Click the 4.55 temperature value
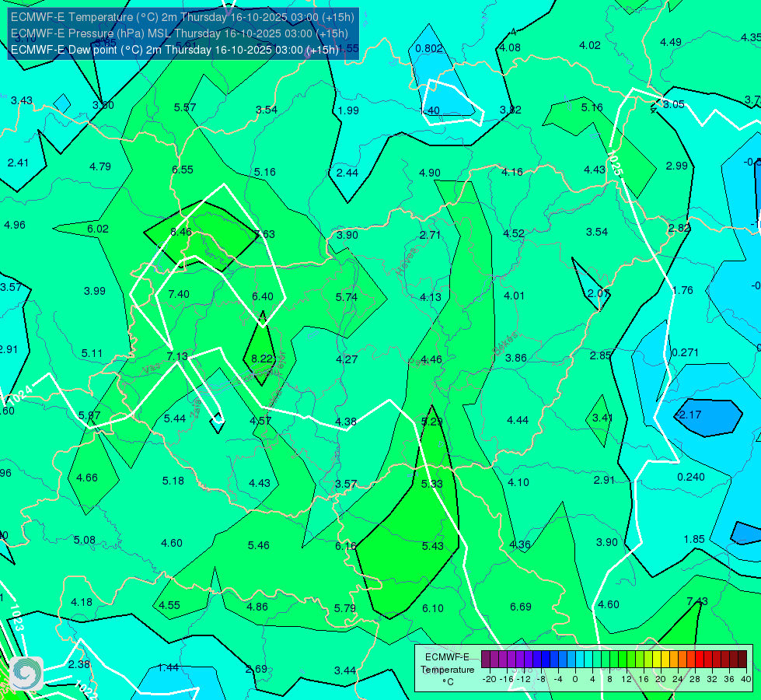Image resolution: width=761 pixels, height=700 pixels. tap(169, 605)
